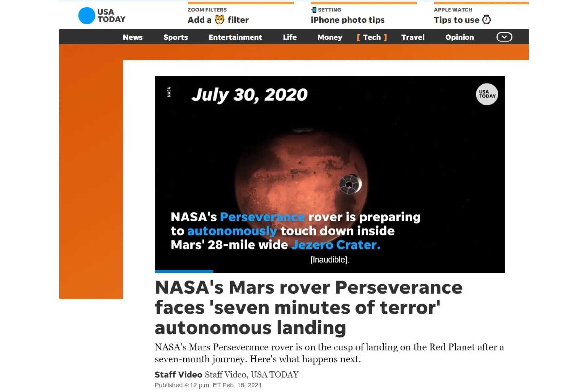The height and width of the screenshot is (392, 588).
Task: Click the USA TODAY blue circle logo
Action: coord(87,15)
